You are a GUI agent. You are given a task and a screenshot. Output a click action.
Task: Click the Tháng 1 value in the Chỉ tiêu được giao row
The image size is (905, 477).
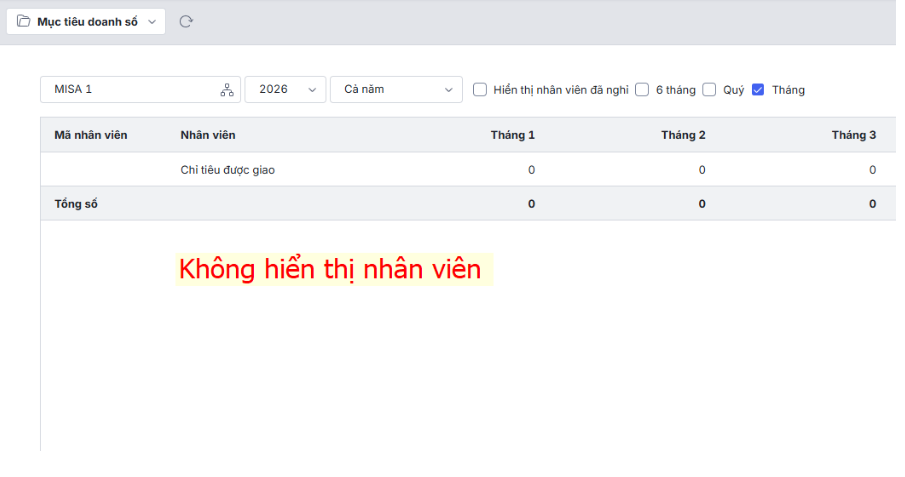pyautogui.click(x=531, y=170)
